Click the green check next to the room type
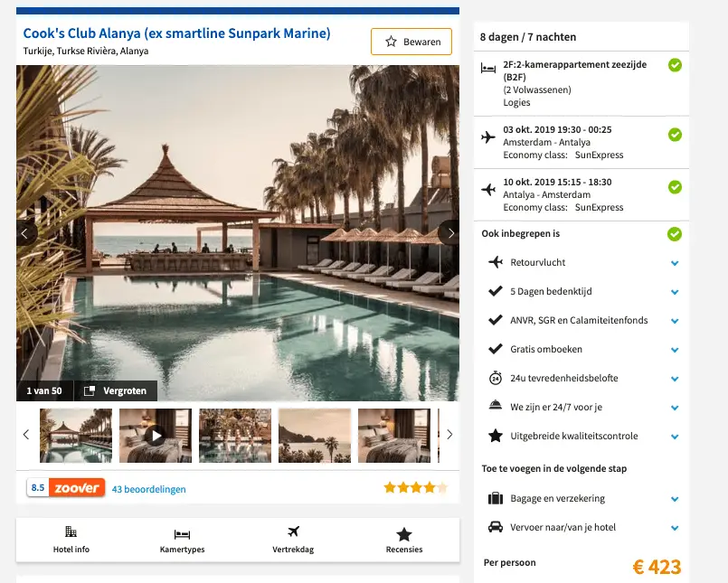 675,65
